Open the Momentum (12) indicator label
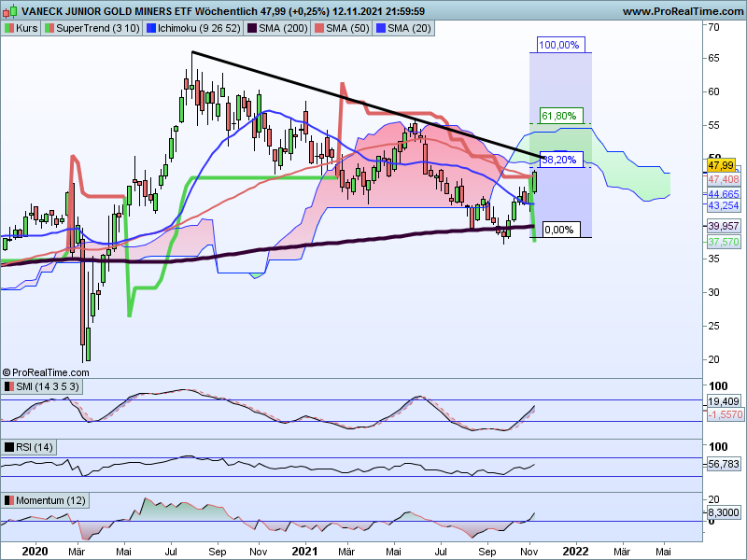The image size is (747, 560). (x=45, y=500)
